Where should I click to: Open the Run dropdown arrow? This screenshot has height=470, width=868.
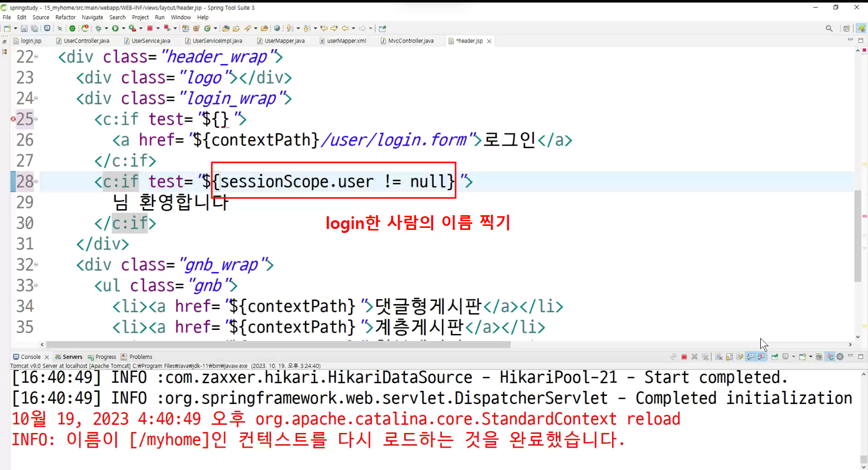click(x=123, y=28)
